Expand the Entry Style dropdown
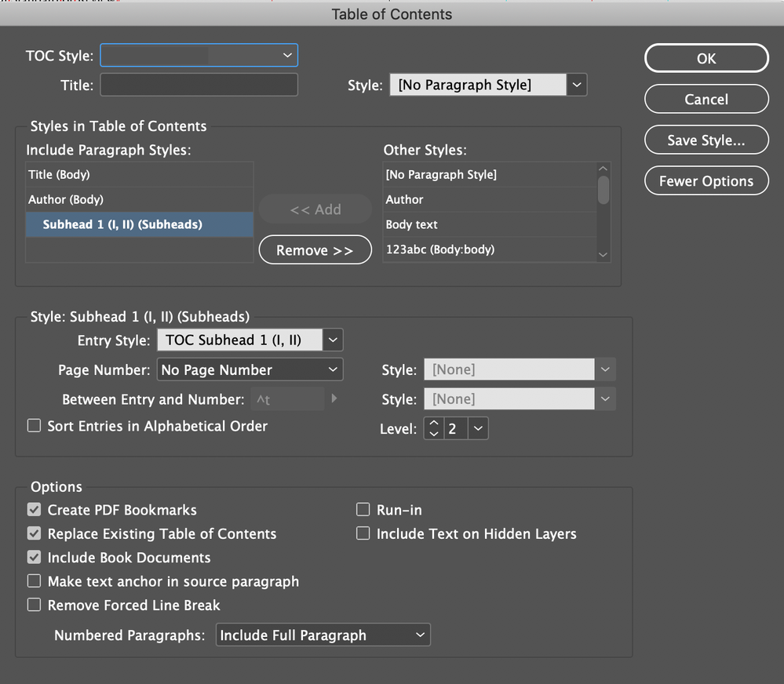Image resolution: width=784 pixels, height=684 pixels. [334, 340]
